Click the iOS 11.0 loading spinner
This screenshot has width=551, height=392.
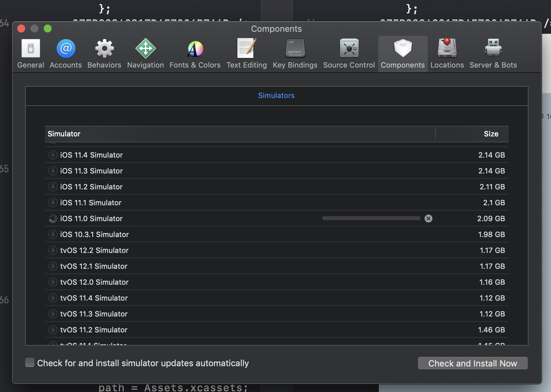[53, 219]
